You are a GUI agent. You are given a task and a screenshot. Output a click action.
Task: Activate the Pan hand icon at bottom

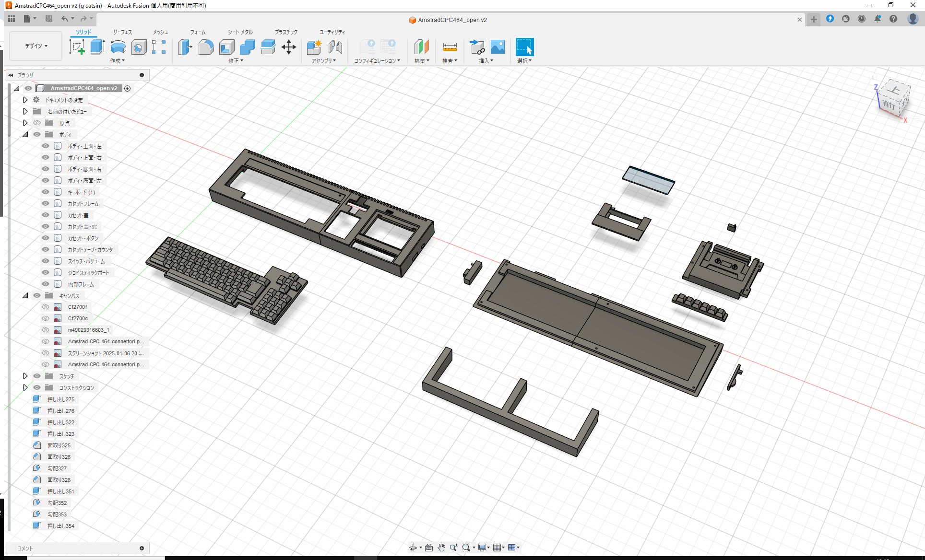[441, 547]
